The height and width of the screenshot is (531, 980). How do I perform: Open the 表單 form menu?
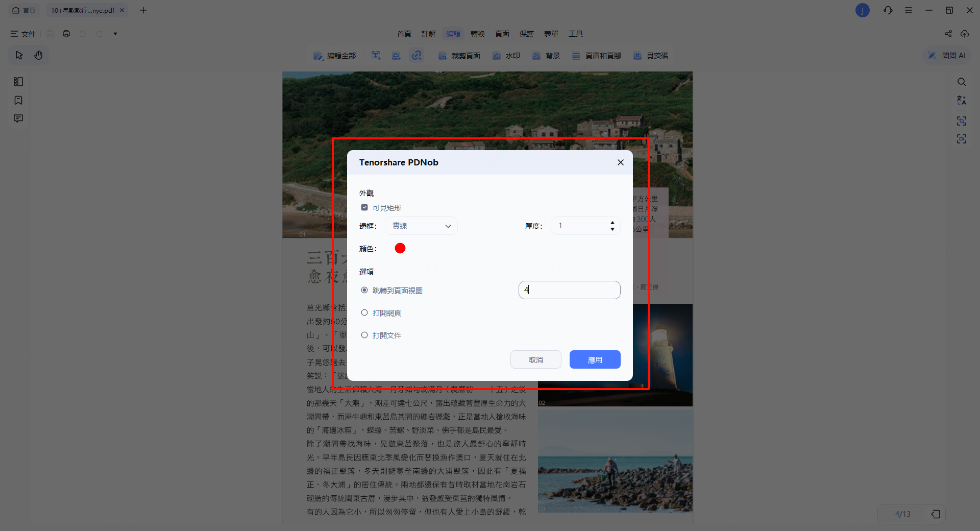pos(551,34)
